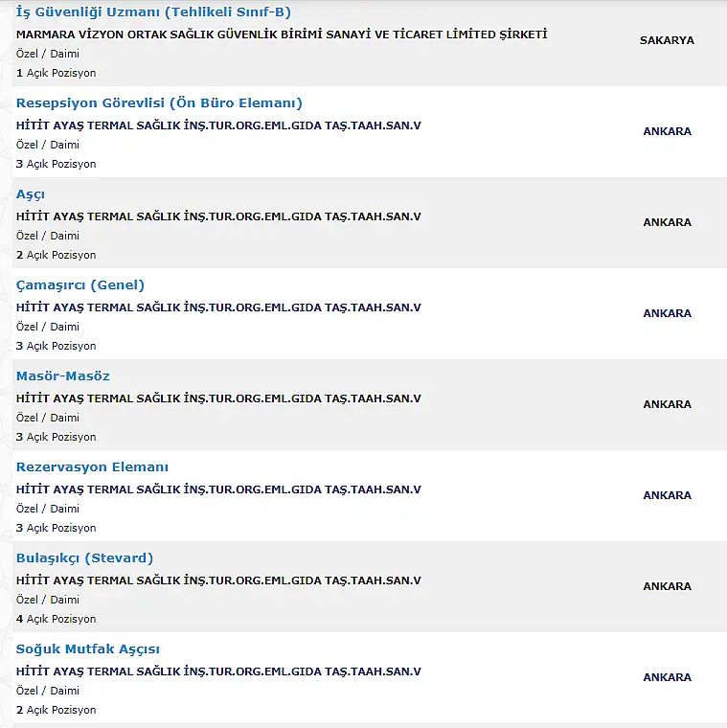Open the Masör-Masöz job listing
727x728 pixels.
click(x=63, y=376)
